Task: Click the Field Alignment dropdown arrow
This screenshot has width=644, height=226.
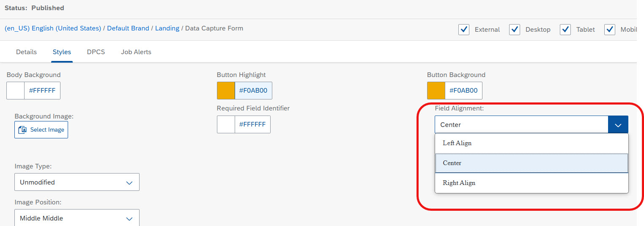Action: click(x=618, y=125)
